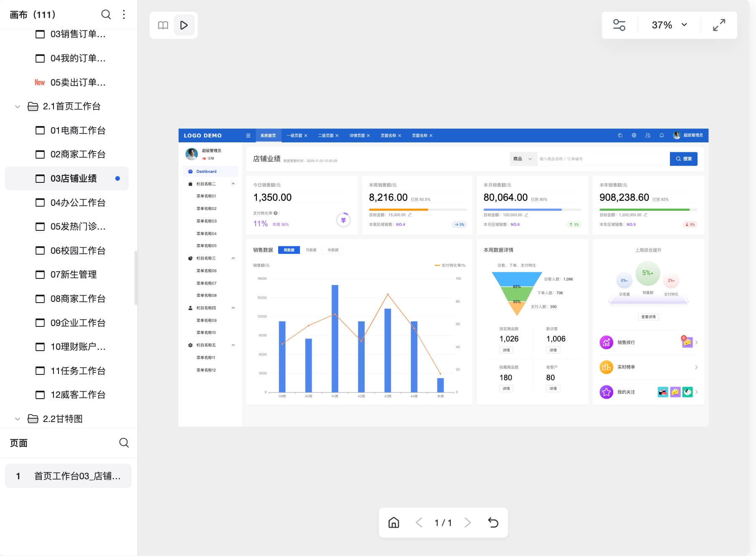Collapse the 栏目名称二 sidebar section
The height and width of the screenshot is (556, 756).
233,184
